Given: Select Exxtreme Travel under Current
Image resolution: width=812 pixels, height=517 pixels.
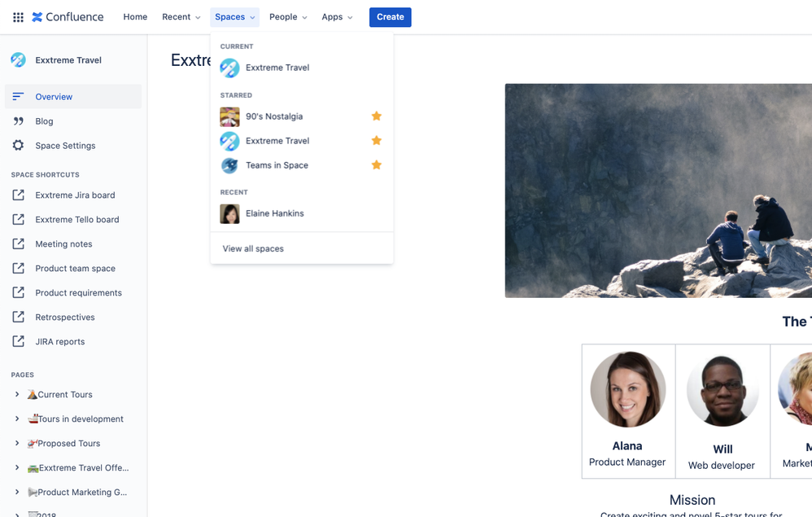Looking at the screenshot, I should click(x=302, y=68).
